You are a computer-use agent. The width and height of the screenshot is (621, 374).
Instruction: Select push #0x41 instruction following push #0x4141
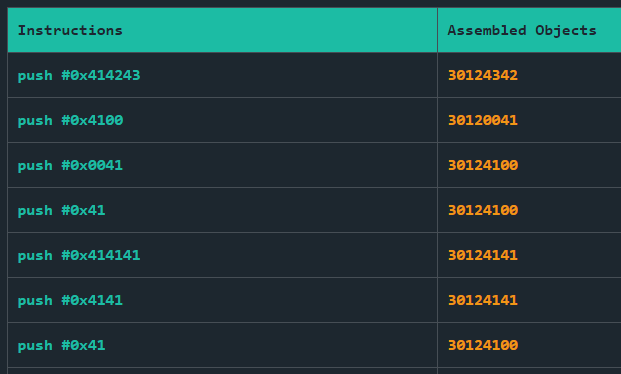click(222, 345)
